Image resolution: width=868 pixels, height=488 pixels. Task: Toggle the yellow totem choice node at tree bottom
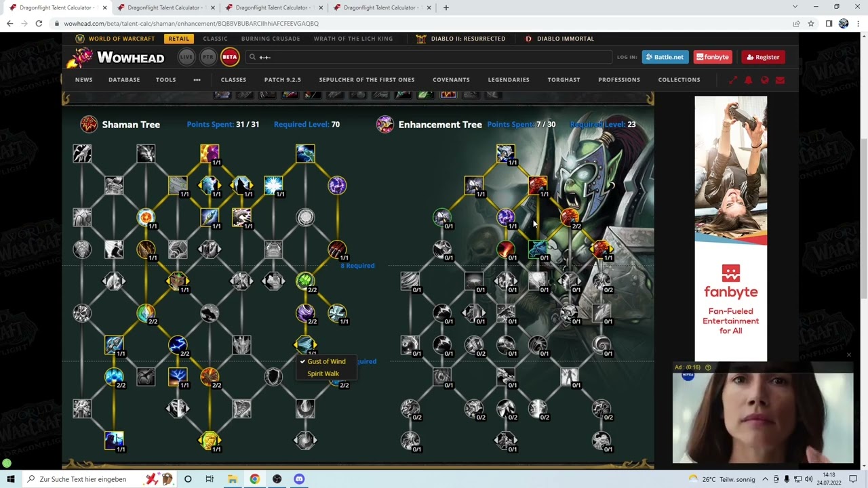tap(210, 440)
